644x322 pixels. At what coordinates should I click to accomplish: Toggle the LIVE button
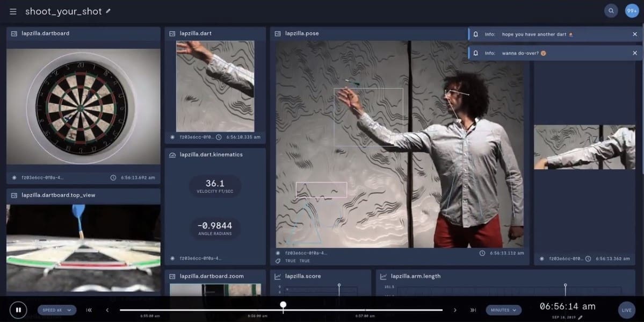pos(626,310)
